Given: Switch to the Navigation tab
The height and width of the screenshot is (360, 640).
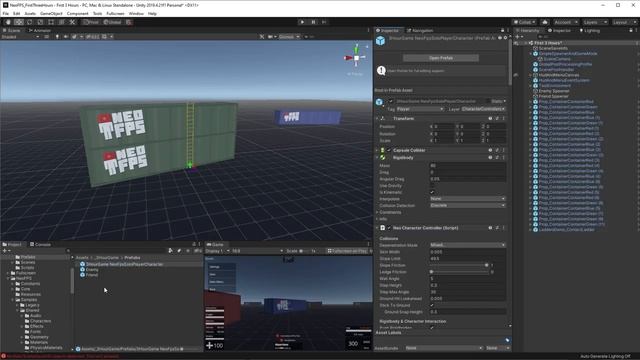Looking at the screenshot, I should [x=420, y=31].
